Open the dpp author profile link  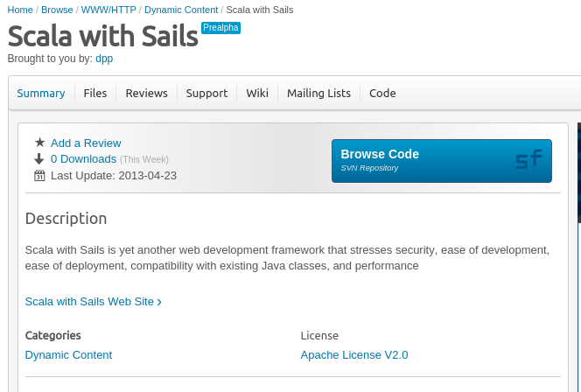[x=104, y=59]
